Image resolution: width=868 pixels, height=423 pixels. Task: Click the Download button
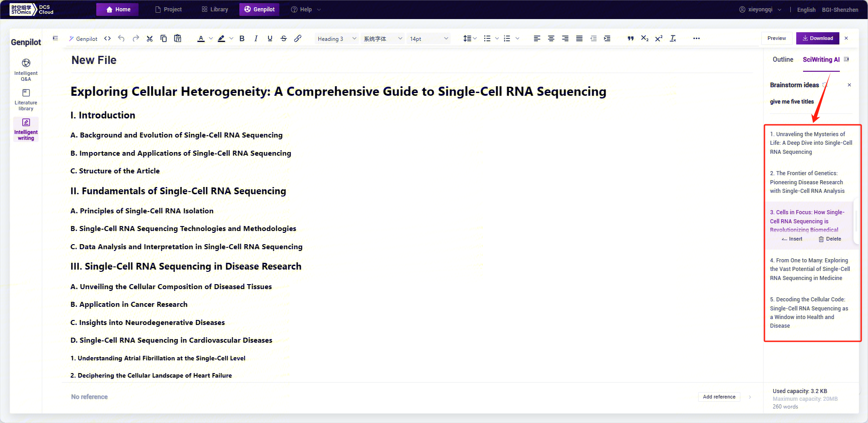818,38
